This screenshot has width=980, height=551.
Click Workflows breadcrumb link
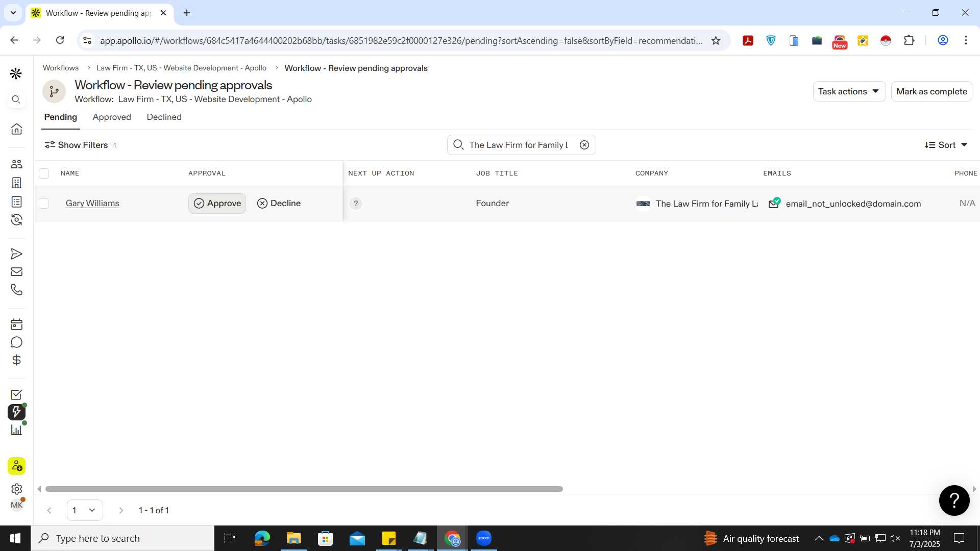tap(61, 68)
